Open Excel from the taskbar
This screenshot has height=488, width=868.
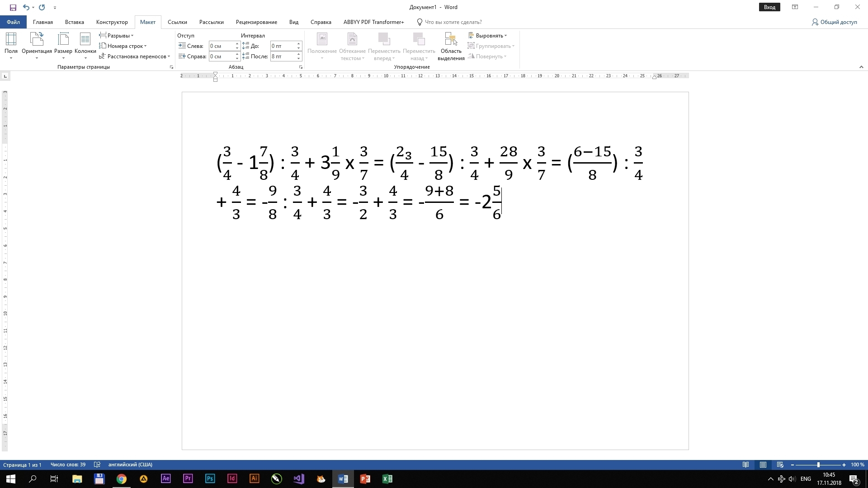(387, 479)
